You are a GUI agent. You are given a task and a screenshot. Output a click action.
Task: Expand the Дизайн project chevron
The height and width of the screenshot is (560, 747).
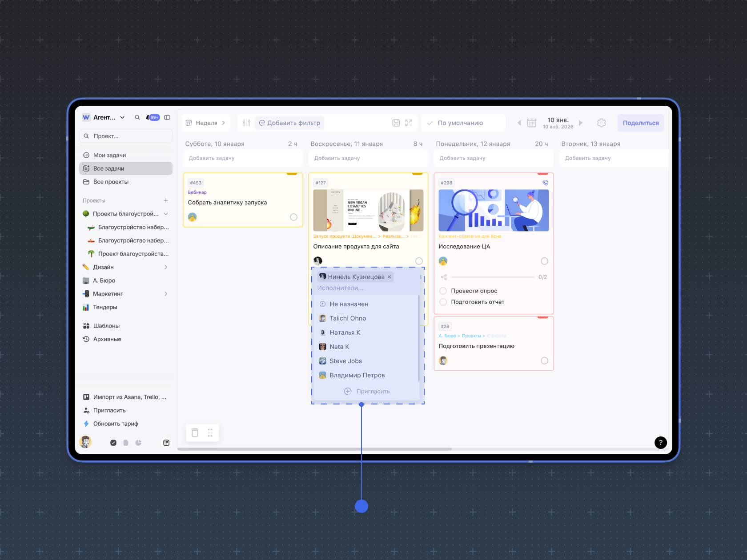(166, 267)
